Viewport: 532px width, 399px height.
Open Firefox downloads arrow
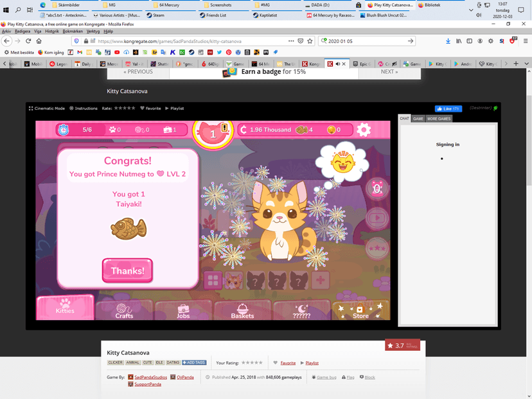point(448,41)
